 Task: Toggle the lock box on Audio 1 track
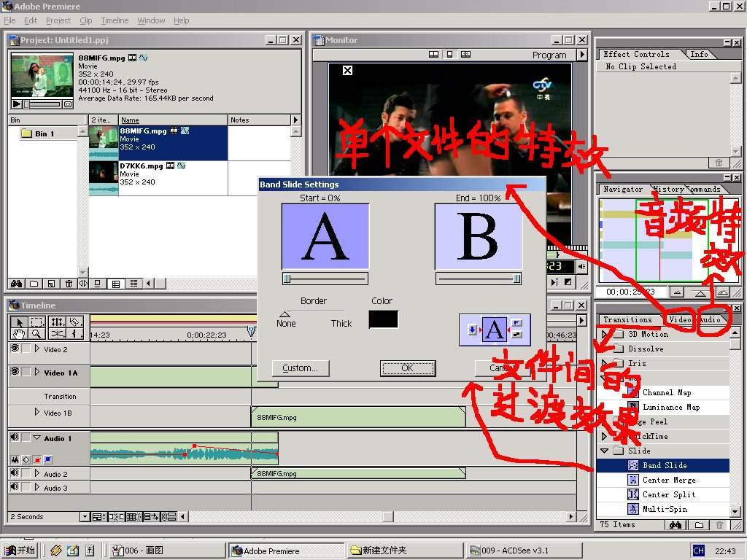(26, 437)
